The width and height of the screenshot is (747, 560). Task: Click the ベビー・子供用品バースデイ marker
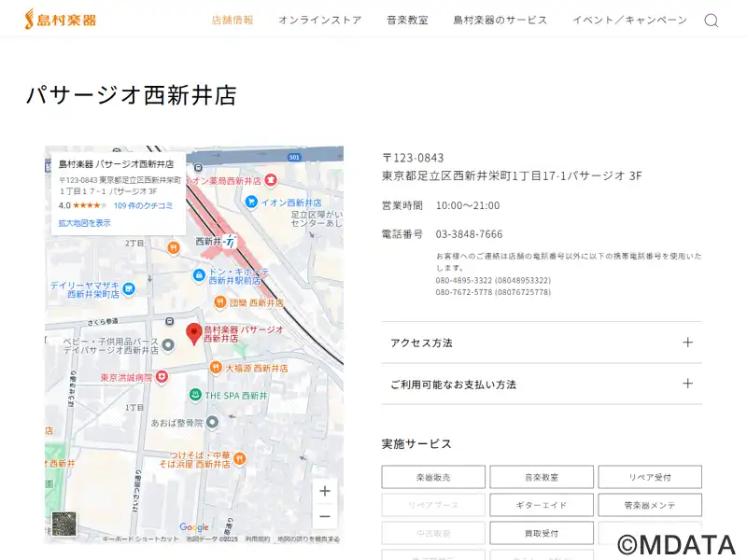[168, 344]
